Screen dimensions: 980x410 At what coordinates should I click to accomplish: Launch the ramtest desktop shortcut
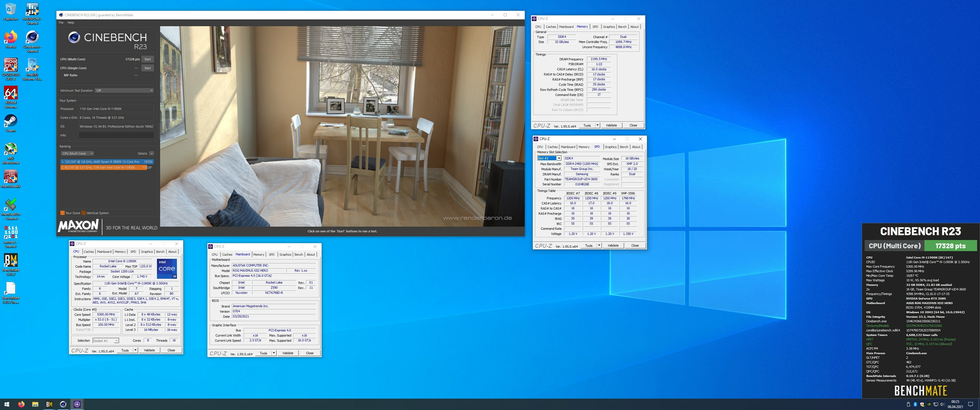(11, 237)
